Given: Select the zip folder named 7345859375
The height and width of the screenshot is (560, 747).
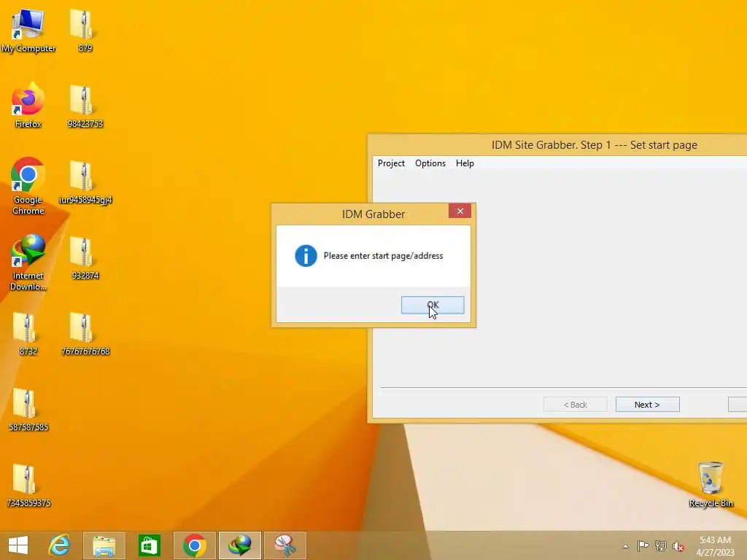Looking at the screenshot, I should pyautogui.click(x=28, y=485).
